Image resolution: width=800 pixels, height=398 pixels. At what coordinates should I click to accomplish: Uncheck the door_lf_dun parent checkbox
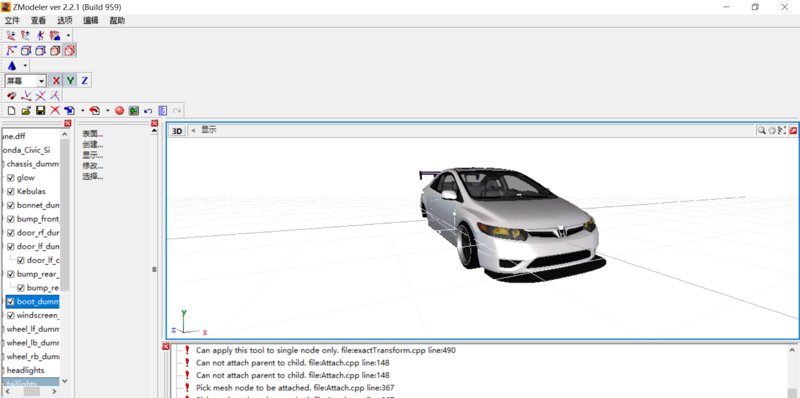[11, 246]
